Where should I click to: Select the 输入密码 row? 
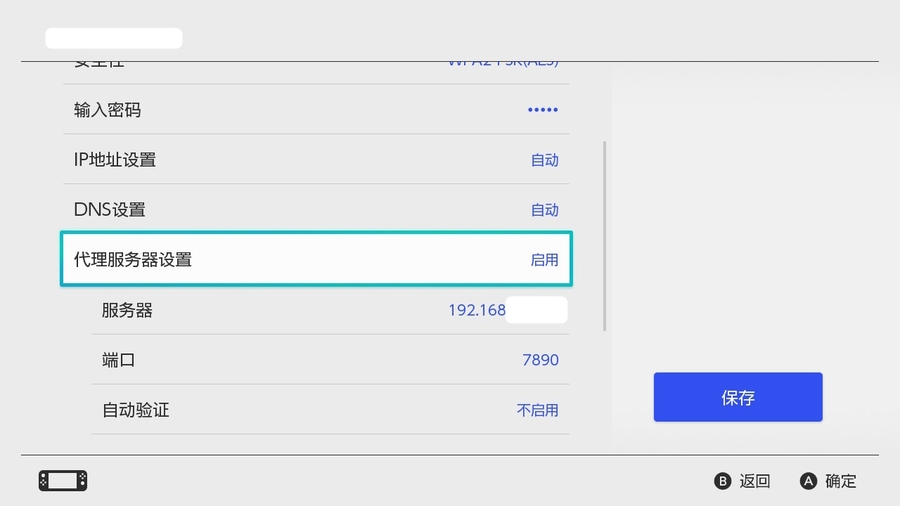click(315, 110)
